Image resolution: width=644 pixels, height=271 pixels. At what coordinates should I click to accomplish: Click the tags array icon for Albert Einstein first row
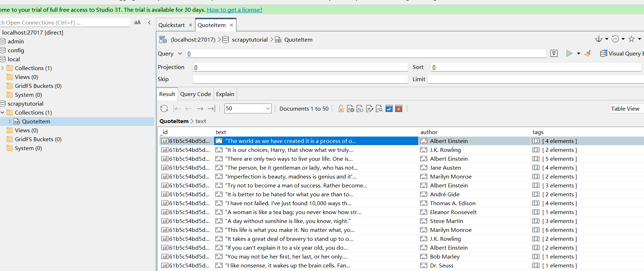coord(536,141)
